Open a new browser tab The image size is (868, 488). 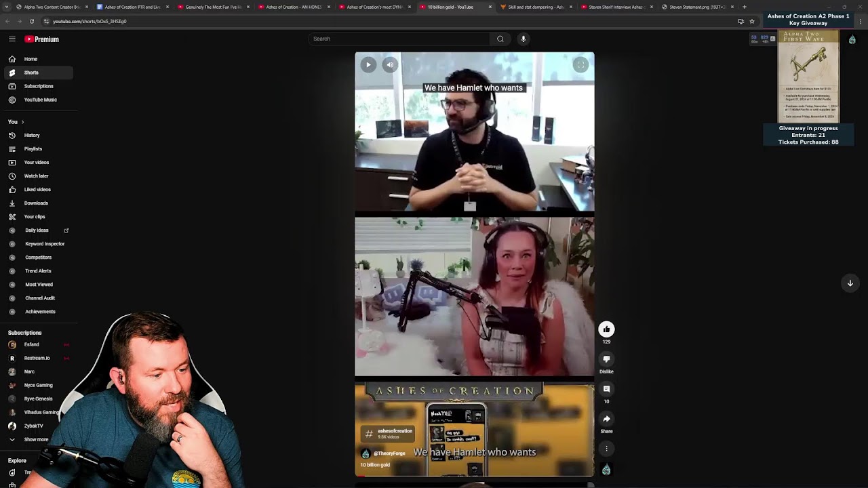[745, 7]
